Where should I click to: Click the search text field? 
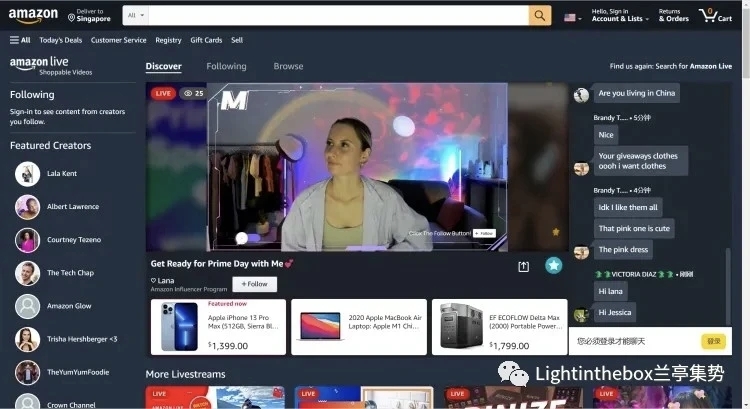point(338,15)
